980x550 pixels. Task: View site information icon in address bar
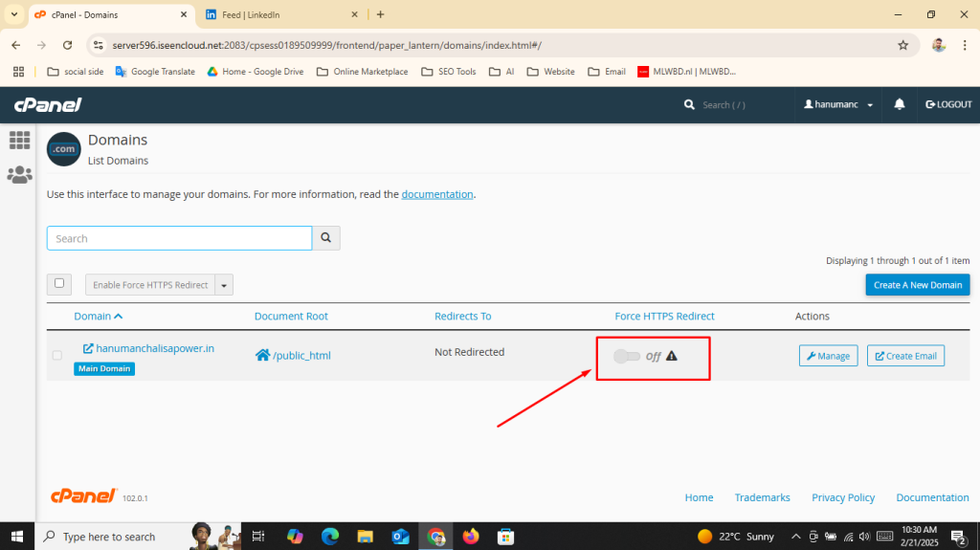pos(99,45)
